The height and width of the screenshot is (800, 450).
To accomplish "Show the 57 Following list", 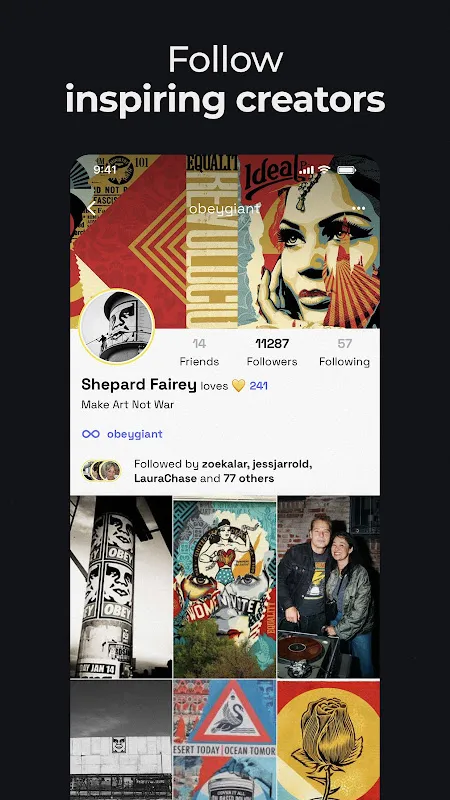I will (x=344, y=352).
